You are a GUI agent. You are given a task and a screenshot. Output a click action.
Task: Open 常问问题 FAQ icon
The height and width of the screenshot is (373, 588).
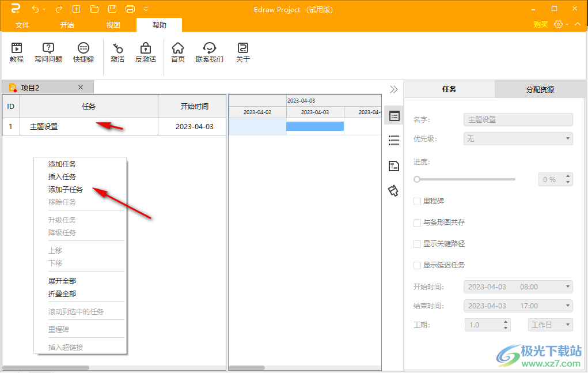48,52
